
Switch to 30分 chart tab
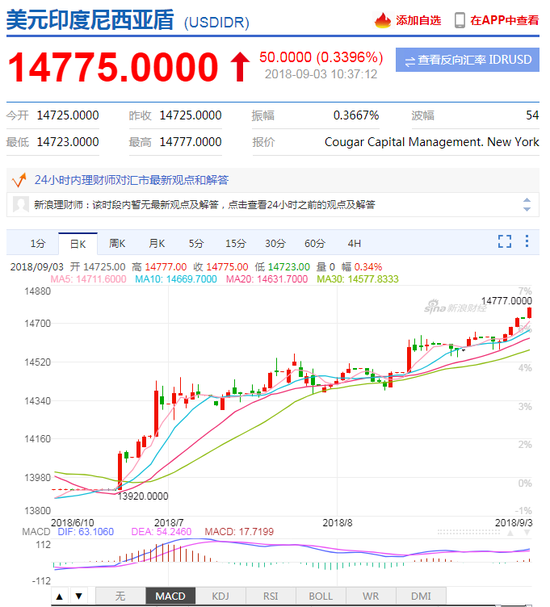click(x=275, y=243)
